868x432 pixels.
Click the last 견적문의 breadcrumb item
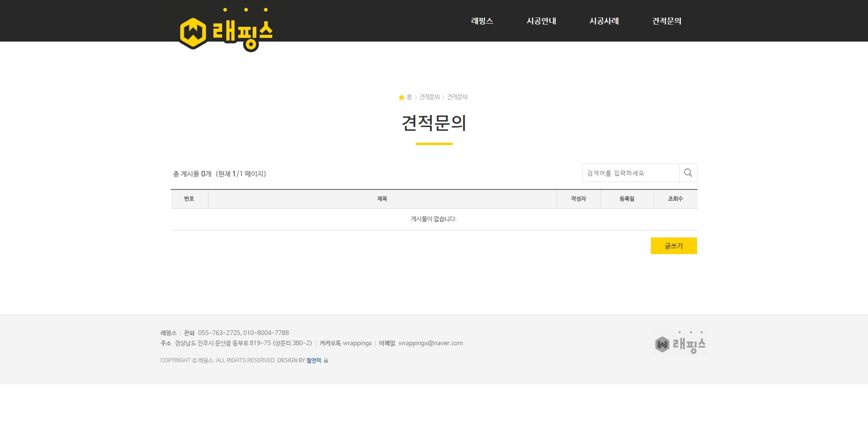point(457,97)
